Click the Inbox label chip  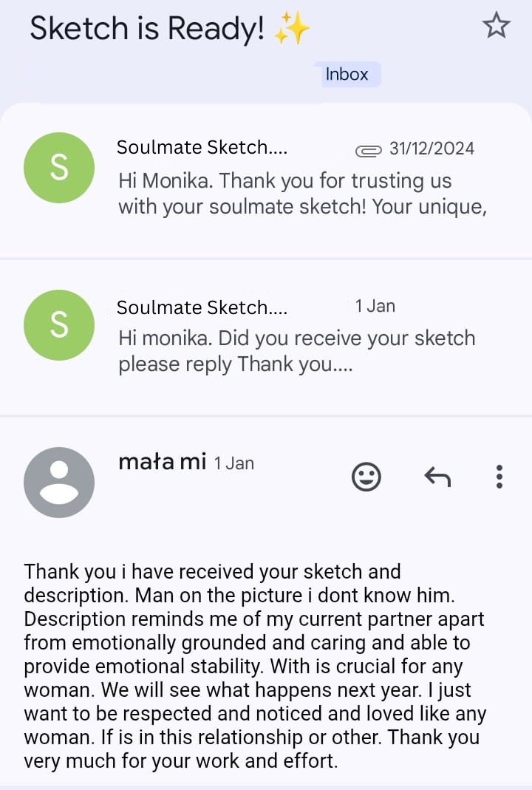tap(347, 74)
